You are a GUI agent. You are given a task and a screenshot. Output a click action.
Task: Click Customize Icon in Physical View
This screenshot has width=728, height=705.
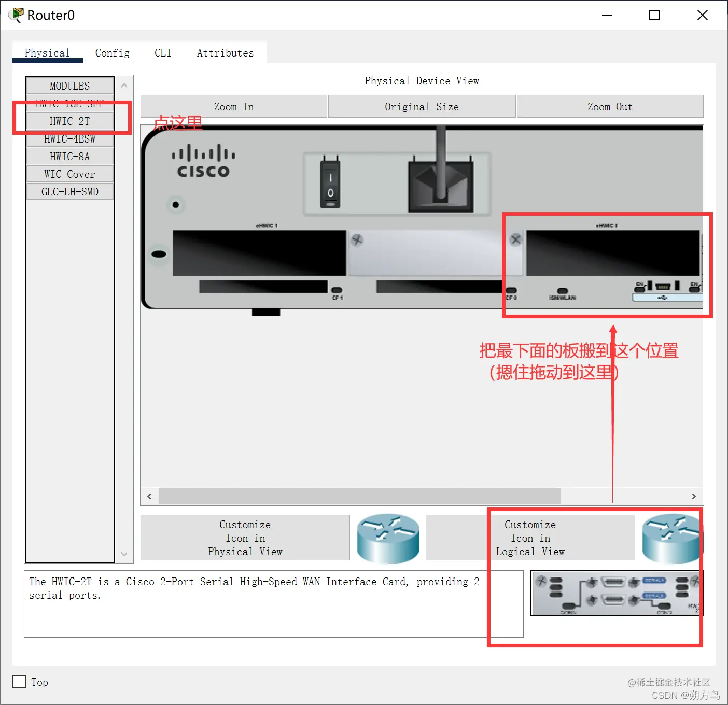tap(245, 538)
